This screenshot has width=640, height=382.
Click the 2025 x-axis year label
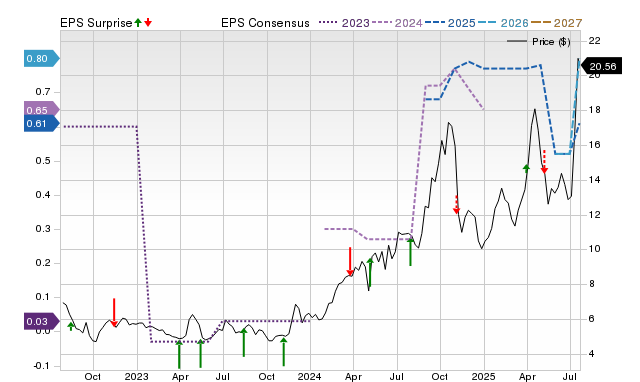(483, 376)
